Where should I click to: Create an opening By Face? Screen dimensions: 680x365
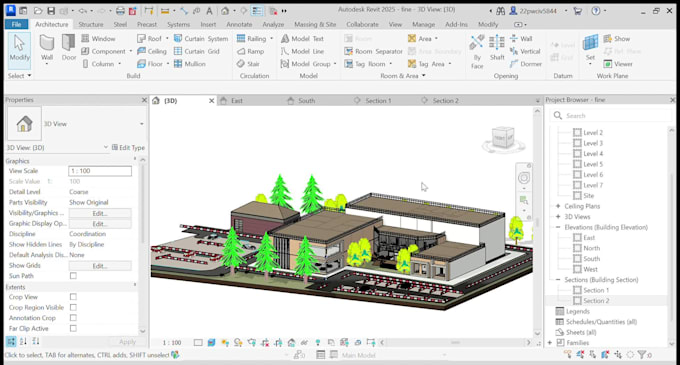click(477, 51)
